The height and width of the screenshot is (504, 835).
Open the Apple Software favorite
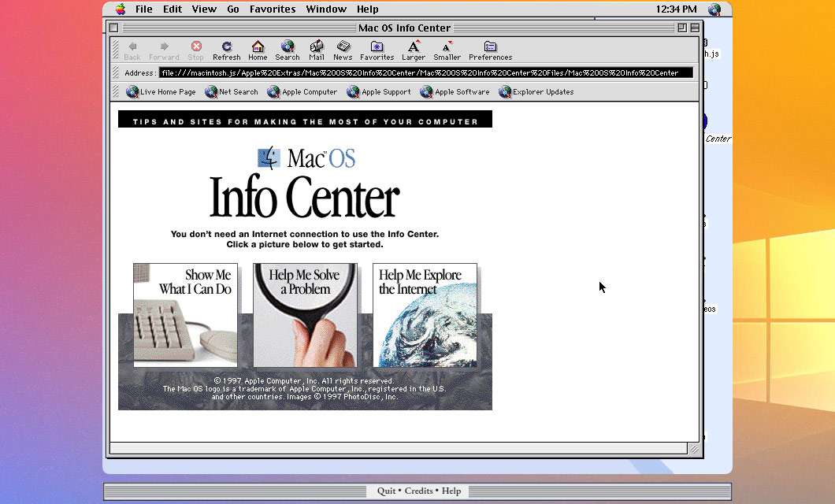455,92
